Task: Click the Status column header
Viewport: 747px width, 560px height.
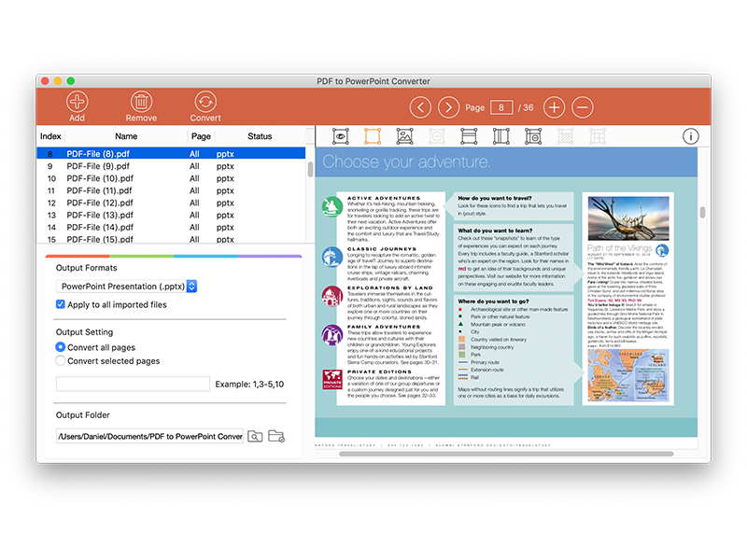Action: [x=260, y=136]
